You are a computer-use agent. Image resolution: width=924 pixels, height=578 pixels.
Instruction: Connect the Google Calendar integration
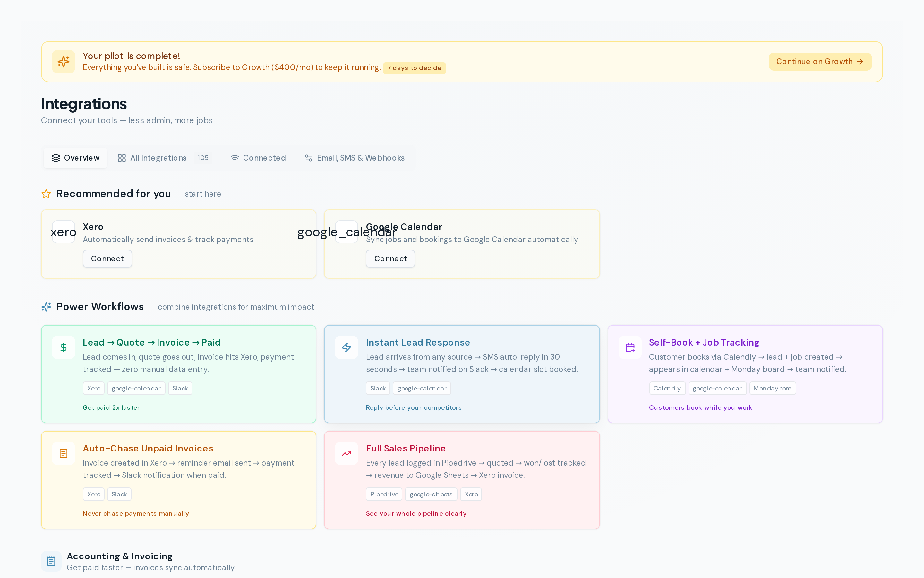click(390, 259)
